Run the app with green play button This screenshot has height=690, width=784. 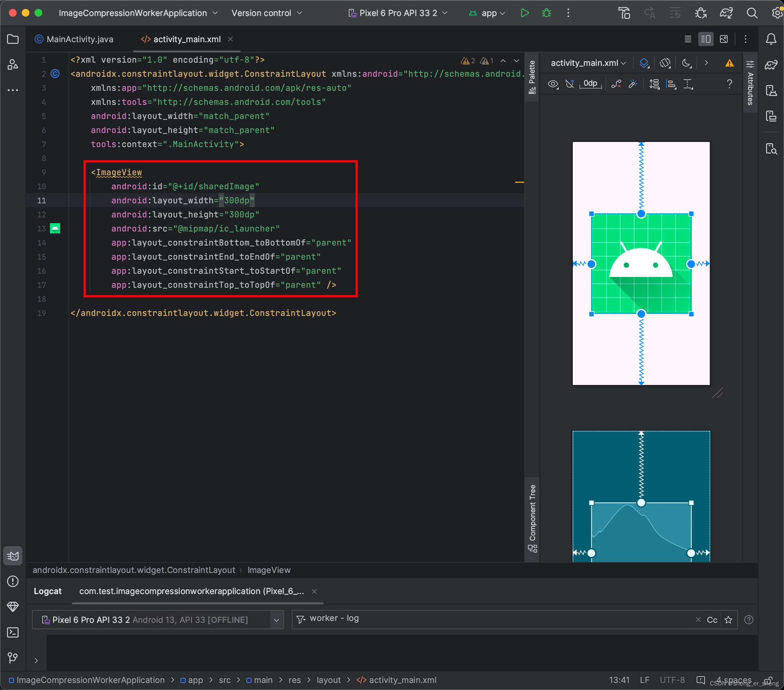tap(524, 13)
